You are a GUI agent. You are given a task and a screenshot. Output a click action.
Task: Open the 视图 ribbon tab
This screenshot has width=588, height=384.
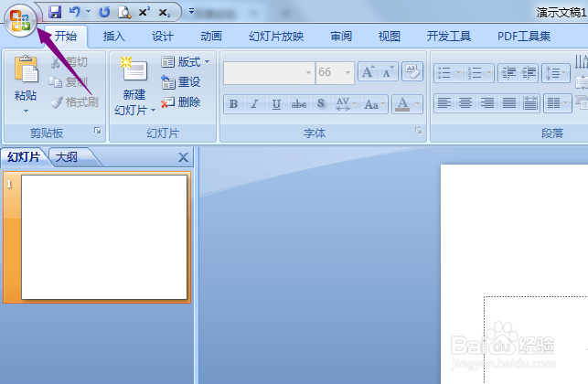tap(390, 37)
